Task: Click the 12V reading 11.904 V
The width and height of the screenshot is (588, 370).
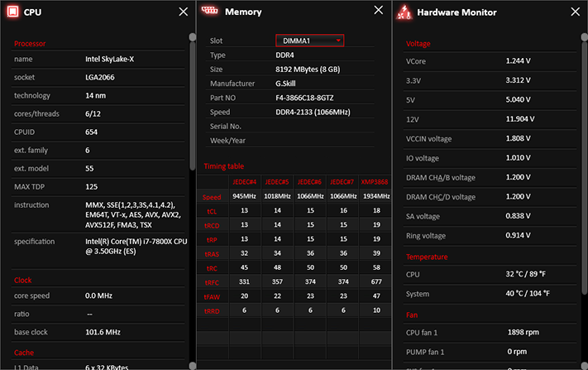Action: (520, 119)
